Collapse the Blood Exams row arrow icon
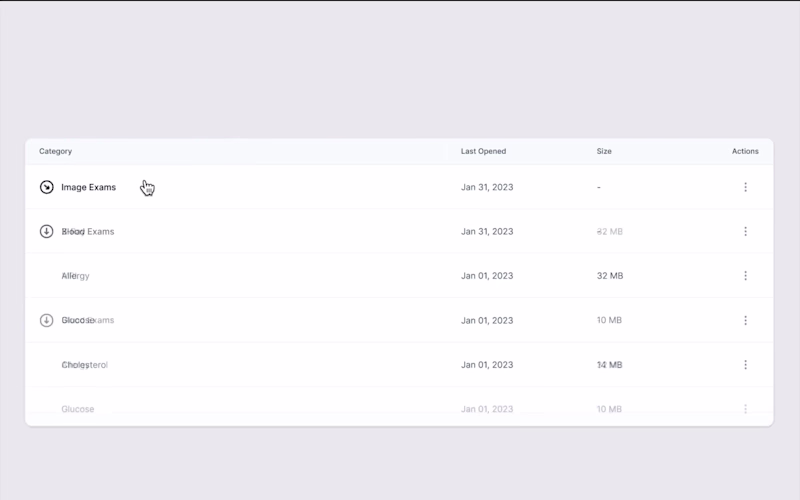 click(46, 231)
